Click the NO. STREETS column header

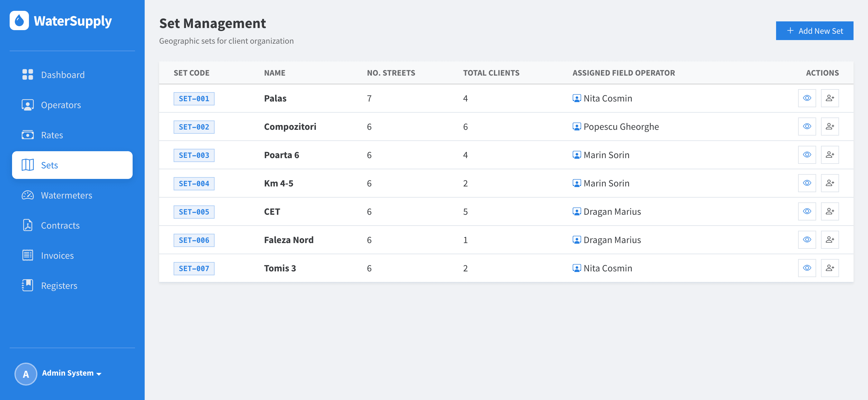click(391, 73)
